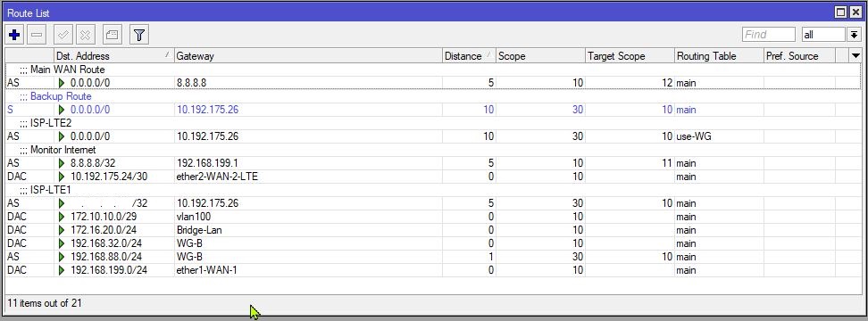Sort by Pref. Source column header
The width and height of the screenshot is (868, 321).
pyautogui.click(x=799, y=56)
